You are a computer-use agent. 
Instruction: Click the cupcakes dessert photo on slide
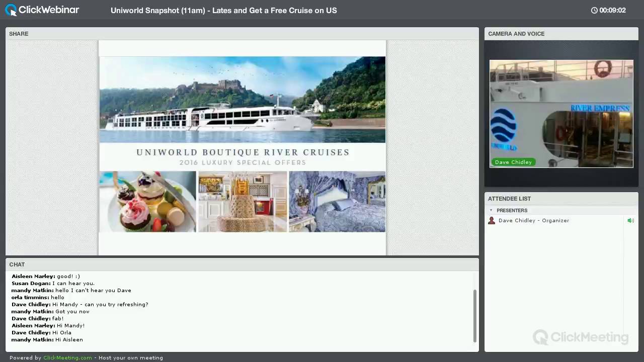[147, 202]
